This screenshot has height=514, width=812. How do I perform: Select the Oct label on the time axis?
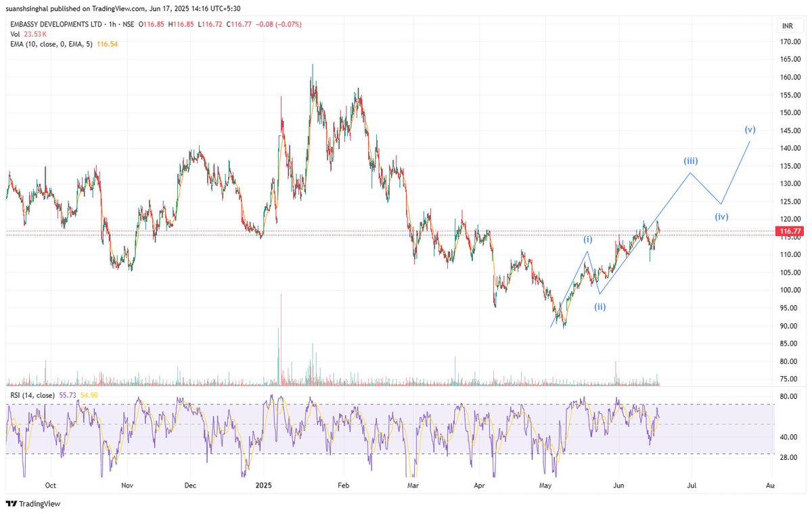click(x=51, y=486)
